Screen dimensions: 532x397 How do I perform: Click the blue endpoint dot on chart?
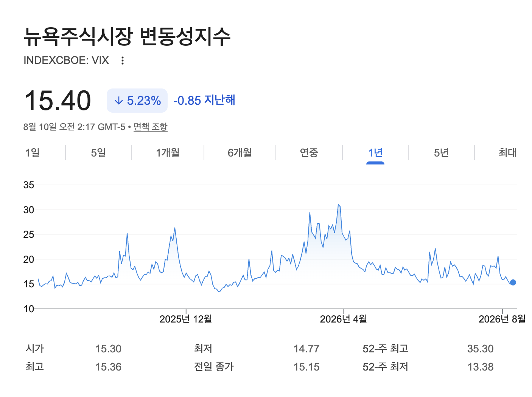pos(513,282)
